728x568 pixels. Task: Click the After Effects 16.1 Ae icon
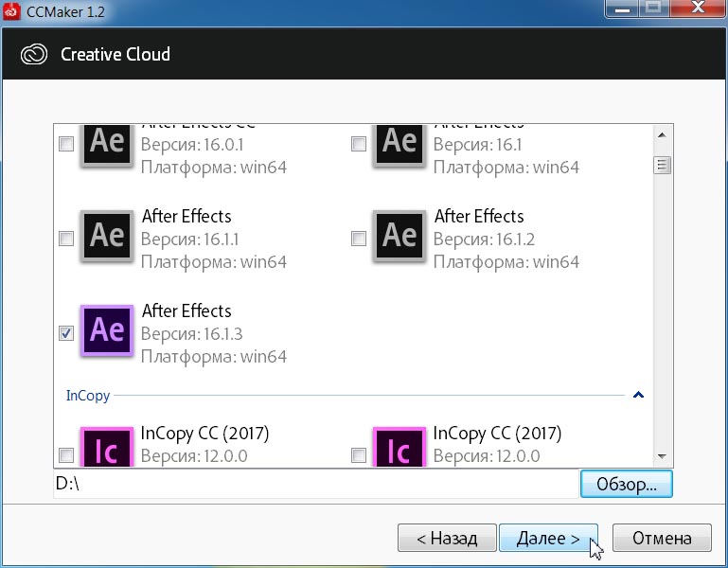(x=400, y=145)
